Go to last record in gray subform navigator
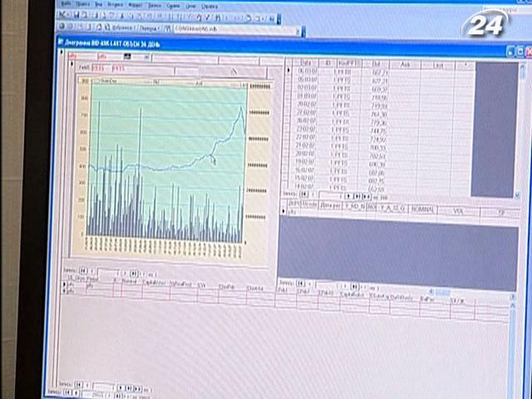The width and height of the screenshot is (532, 399). [x=354, y=286]
